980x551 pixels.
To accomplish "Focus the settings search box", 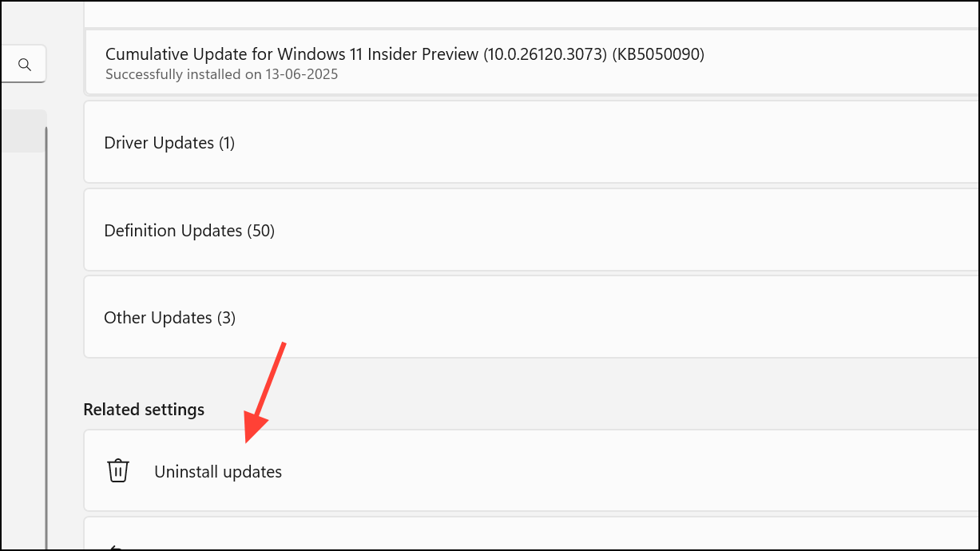I will point(23,64).
